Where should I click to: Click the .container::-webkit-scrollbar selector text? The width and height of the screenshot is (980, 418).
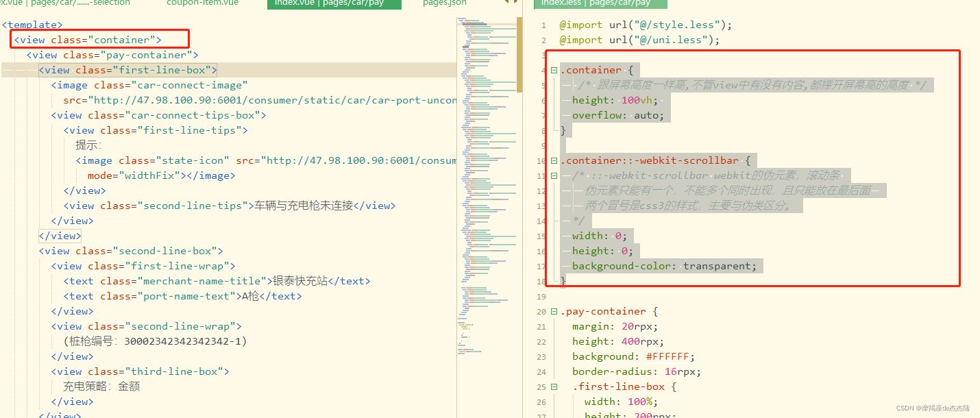[650, 160]
